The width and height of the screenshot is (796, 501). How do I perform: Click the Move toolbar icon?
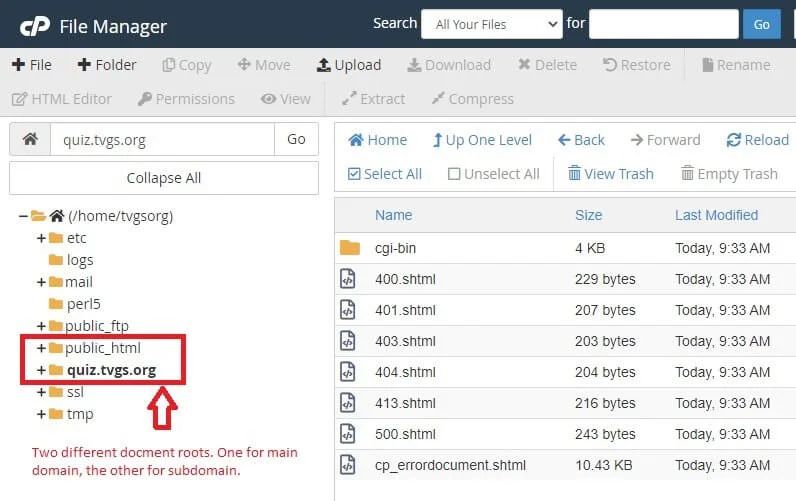[244, 64]
